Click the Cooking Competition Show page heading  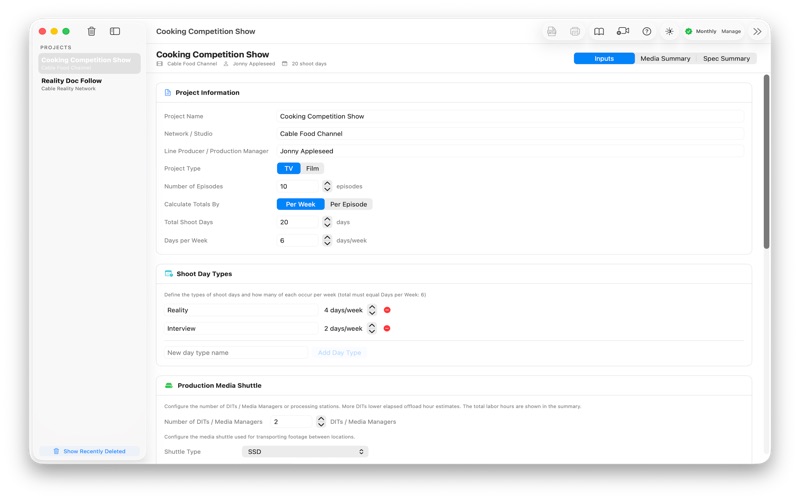point(212,54)
